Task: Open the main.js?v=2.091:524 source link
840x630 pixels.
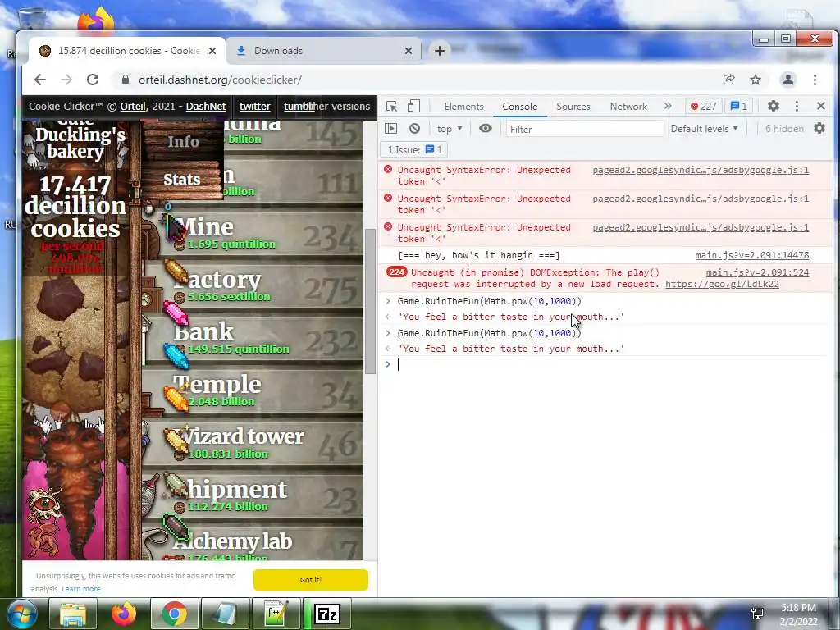Action: pos(757,272)
